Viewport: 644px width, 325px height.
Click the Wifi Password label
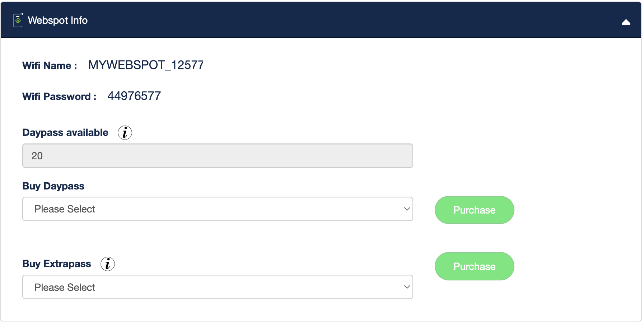pos(59,97)
